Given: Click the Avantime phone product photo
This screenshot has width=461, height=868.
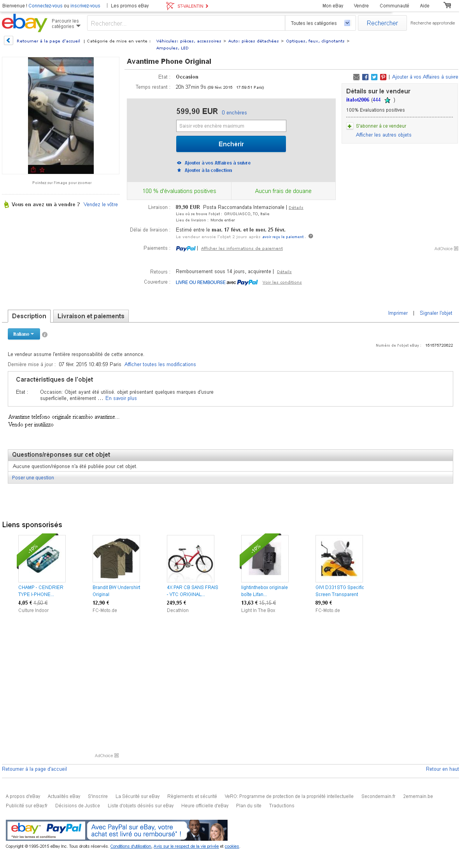Looking at the screenshot, I should [x=61, y=115].
